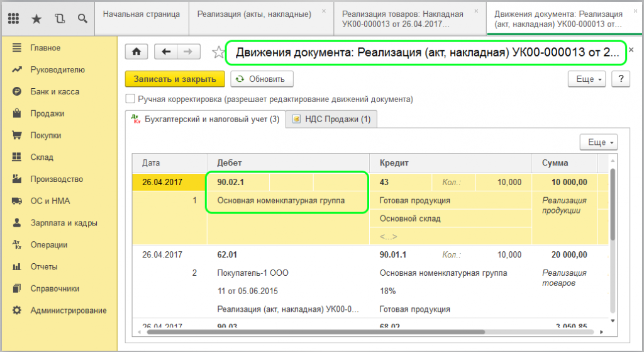The image size is (644, 352).
Task: Click the Операции Дт/Кт icon
Action: [17, 245]
